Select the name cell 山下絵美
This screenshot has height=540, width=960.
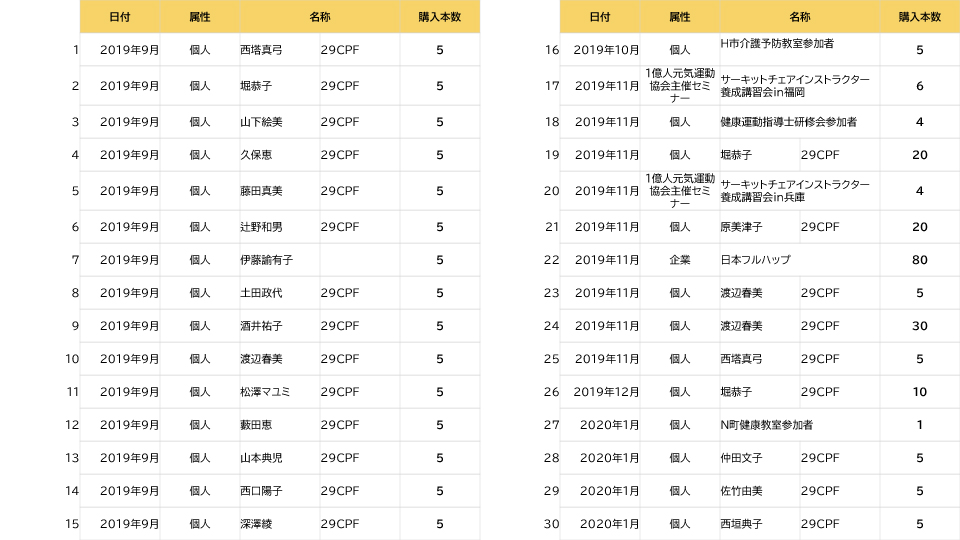[x=262, y=122]
